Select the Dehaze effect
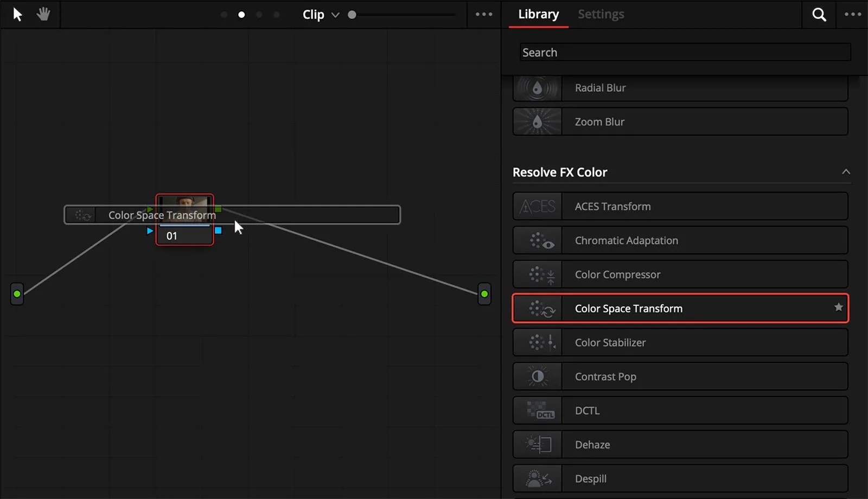The image size is (868, 499). click(680, 445)
